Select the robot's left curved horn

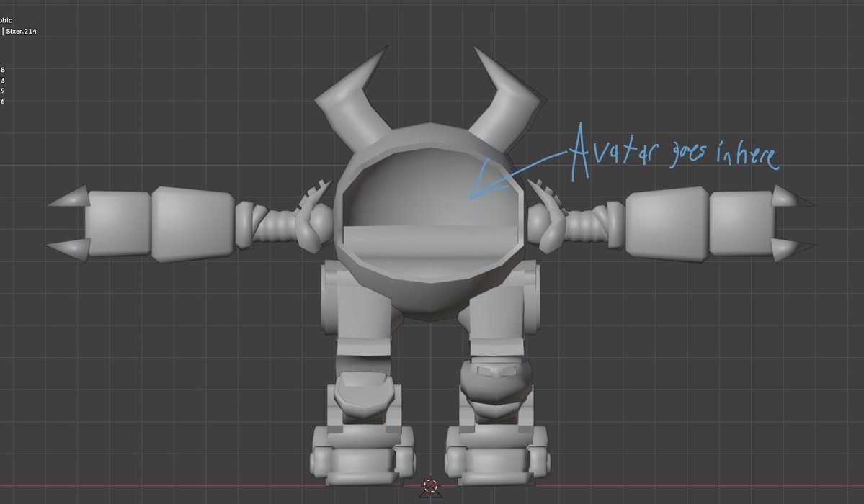point(352,99)
